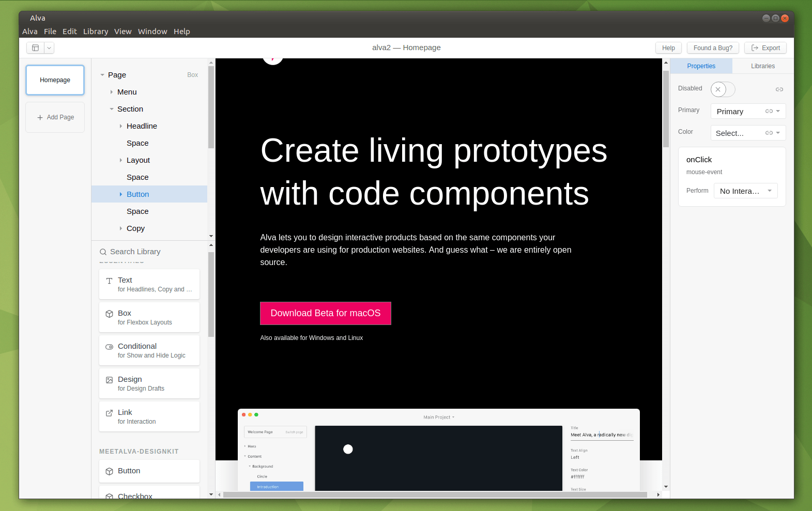Screen dimensions: 812x511
Task: Click the Link external icon in library
Action: tap(109, 413)
